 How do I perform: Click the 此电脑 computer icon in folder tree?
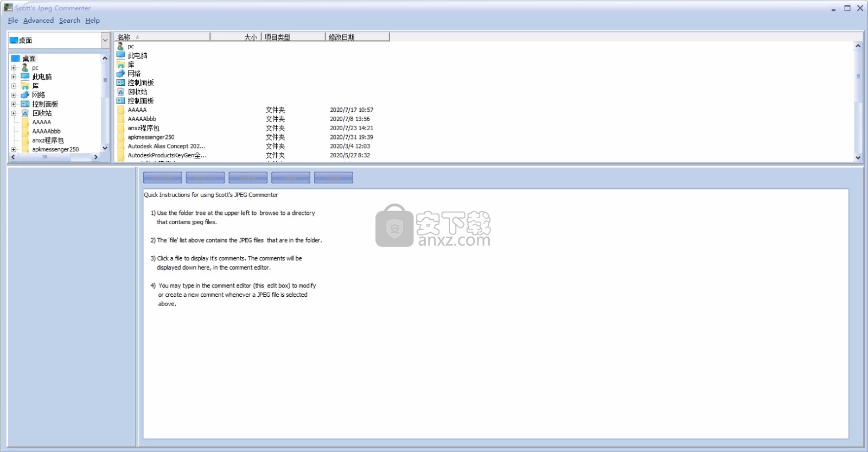pyautogui.click(x=25, y=77)
